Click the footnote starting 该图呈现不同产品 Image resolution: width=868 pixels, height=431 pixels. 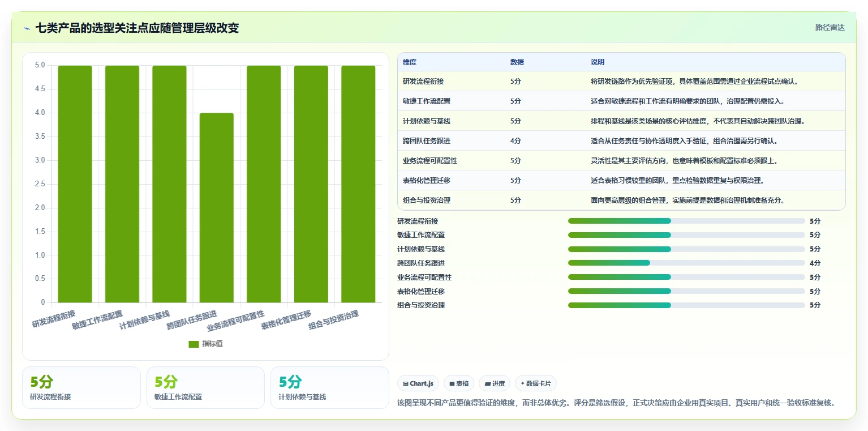(617, 403)
